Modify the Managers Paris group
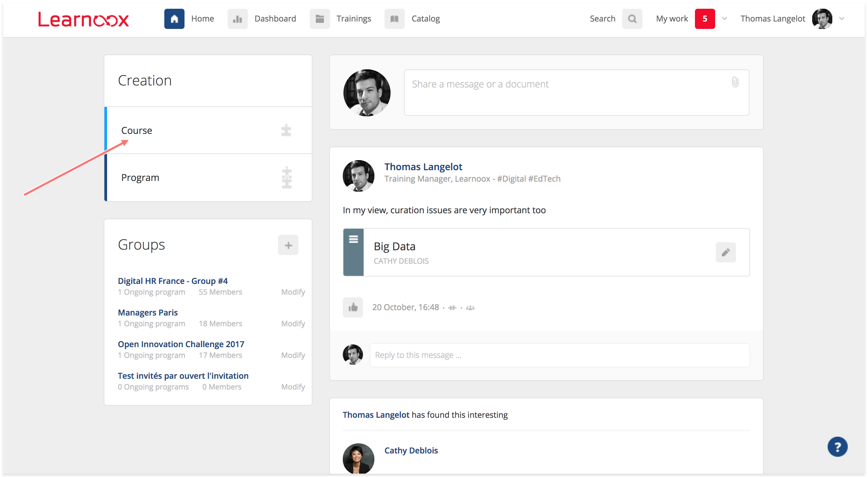 [293, 324]
